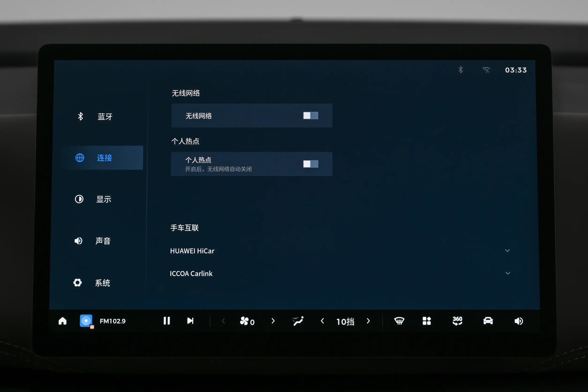Select the 声音 sound menu item
This screenshot has width=588, height=392.
102,241
